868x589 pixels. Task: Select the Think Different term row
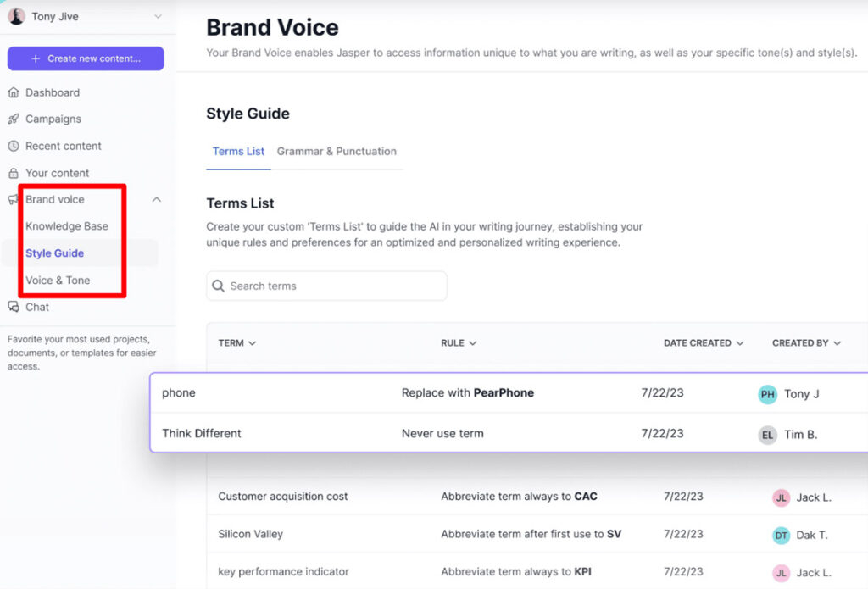[202, 433]
